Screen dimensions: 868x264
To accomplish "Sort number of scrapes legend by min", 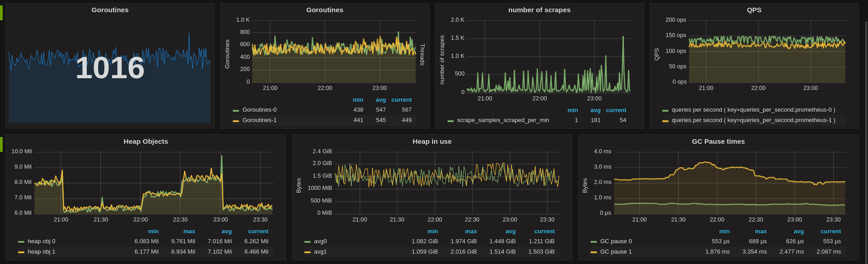I will tap(573, 110).
